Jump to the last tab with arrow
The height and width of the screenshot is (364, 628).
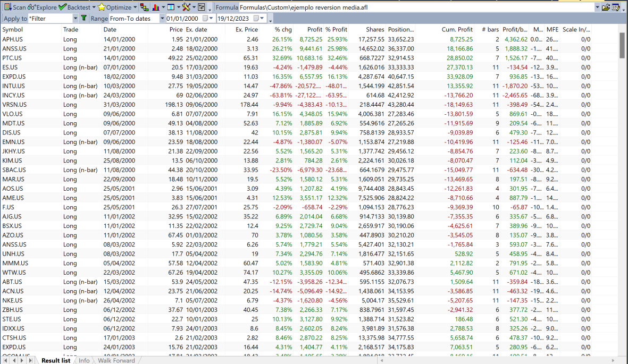pos(30,360)
